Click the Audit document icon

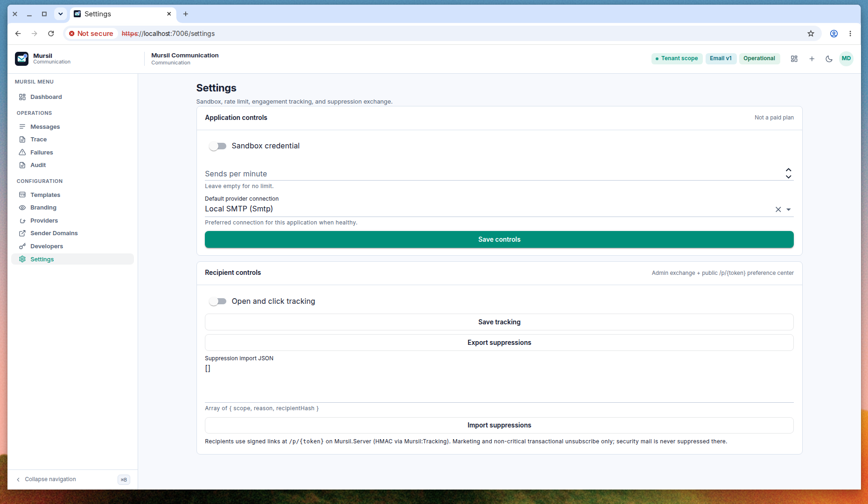tap(22, 165)
